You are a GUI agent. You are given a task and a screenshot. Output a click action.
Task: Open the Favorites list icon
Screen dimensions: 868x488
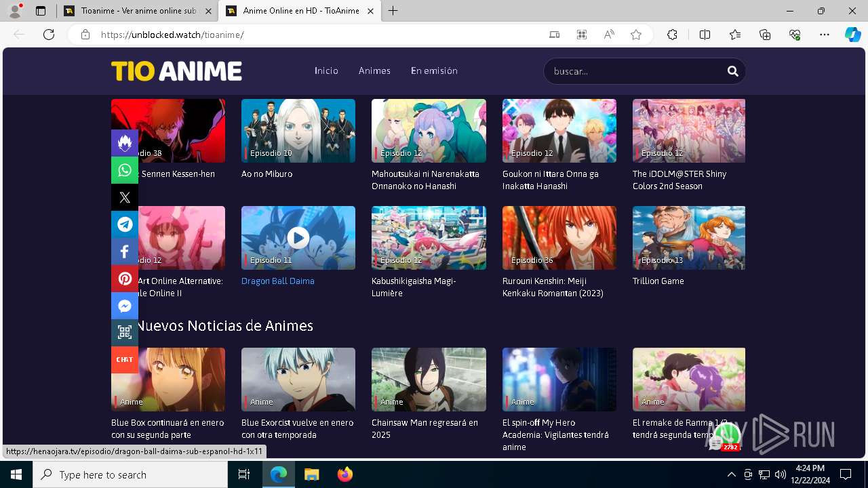(735, 35)
